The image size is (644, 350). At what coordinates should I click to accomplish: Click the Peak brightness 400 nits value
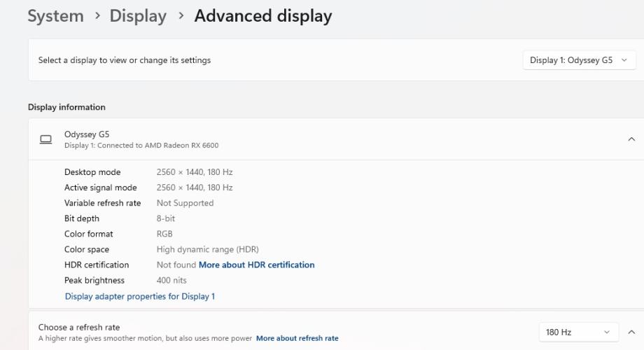171,280
